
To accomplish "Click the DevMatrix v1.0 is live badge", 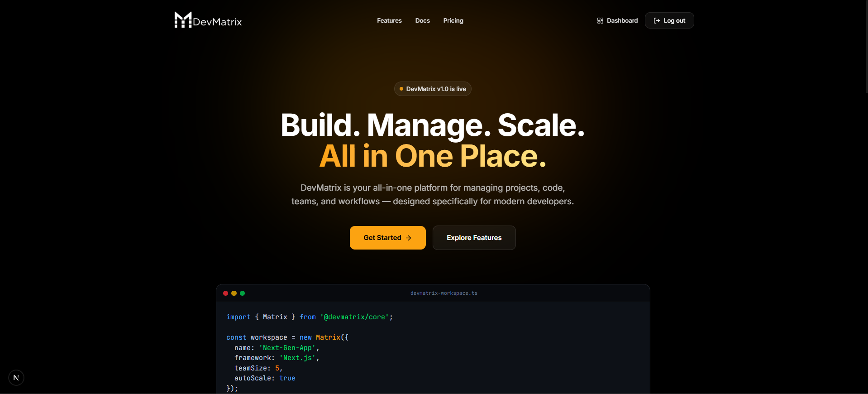I will pyautogui.click(x=433, y=89).
